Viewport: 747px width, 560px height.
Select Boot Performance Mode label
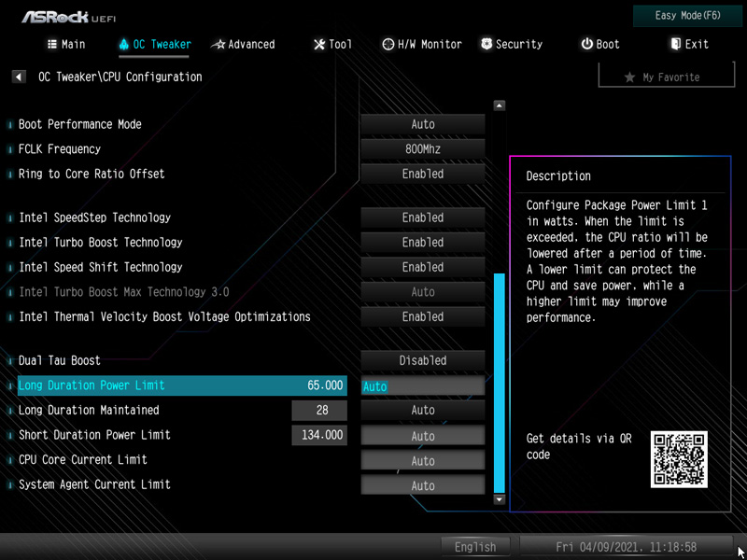(x=80, y=124)
